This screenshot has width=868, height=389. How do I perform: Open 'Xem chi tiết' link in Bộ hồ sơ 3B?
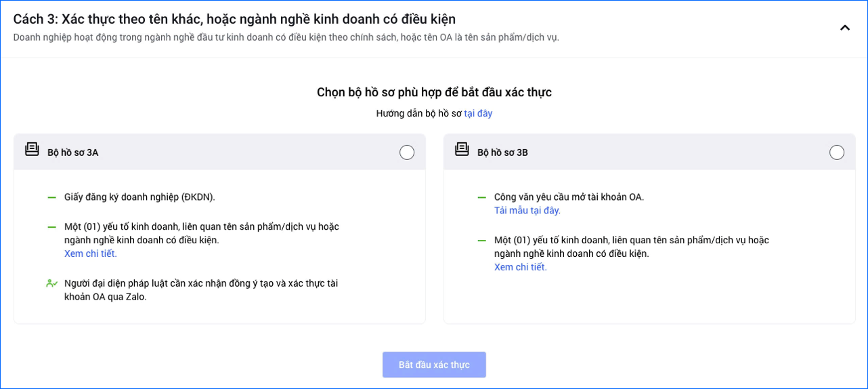[521, 267]
